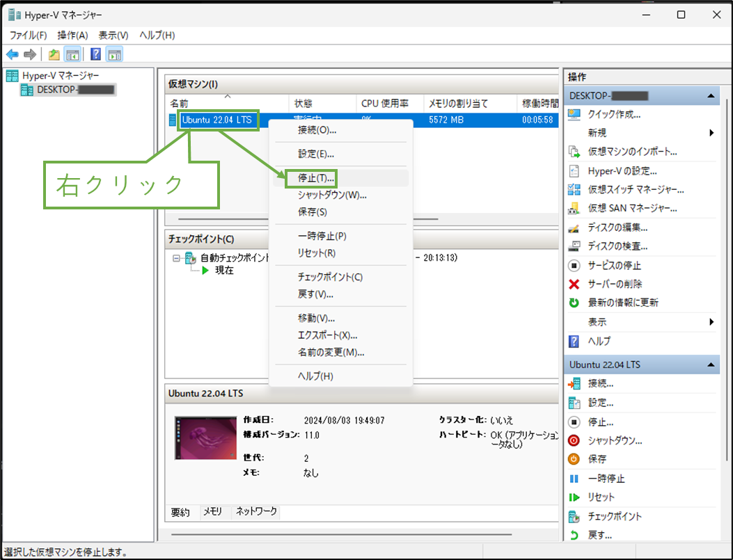The width and height of the screenshot is (733, 560).
Task: Click the Help icon in the DESKTOP actions section
Action: coord(574,342)
